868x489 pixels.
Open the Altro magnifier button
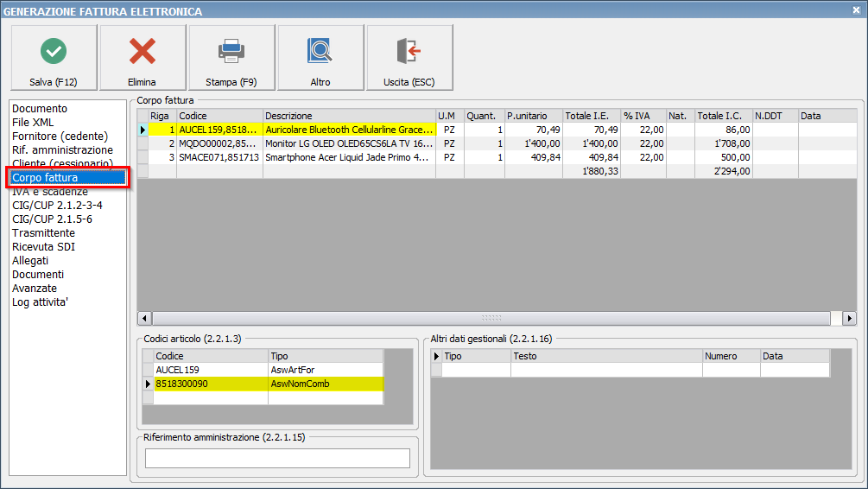pyautogui.click(x=320, y=58)
